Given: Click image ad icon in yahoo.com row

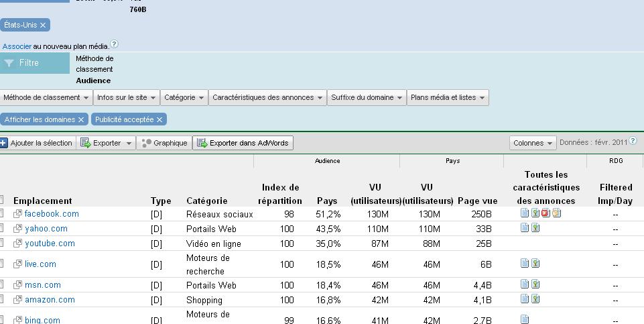Looking at the screenshot, I should click(x=535, y=227).
